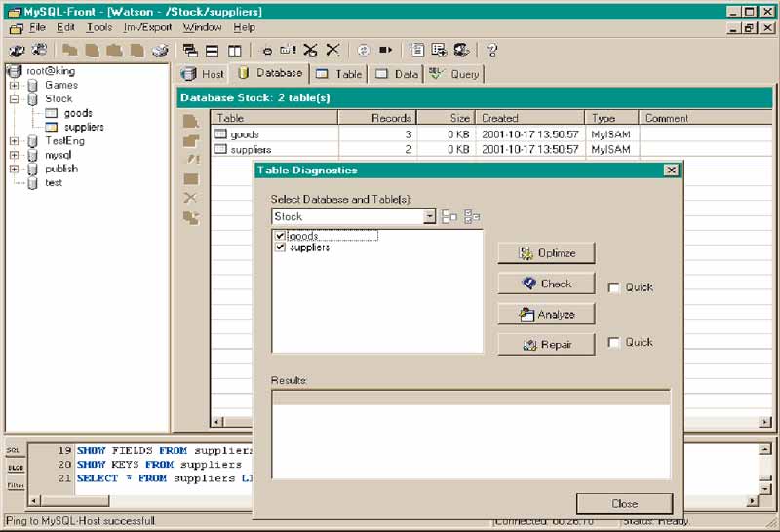Open the Help menu

tap(245, 28)
